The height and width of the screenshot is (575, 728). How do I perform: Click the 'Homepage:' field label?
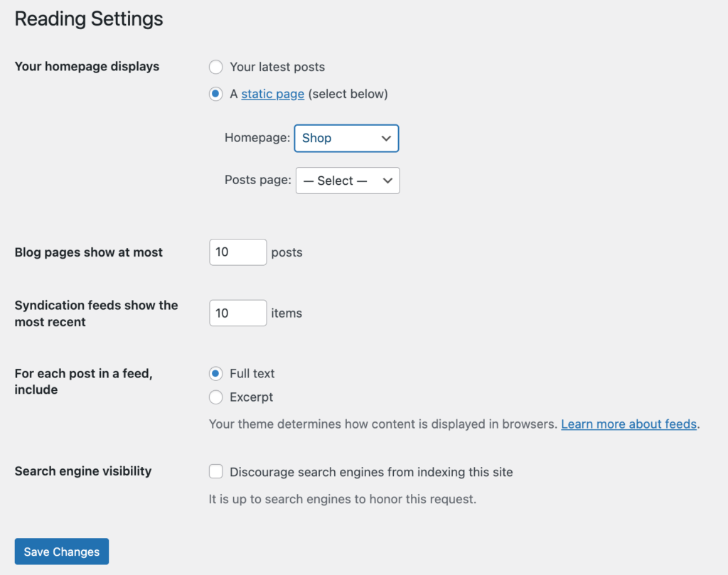(257, 138)
